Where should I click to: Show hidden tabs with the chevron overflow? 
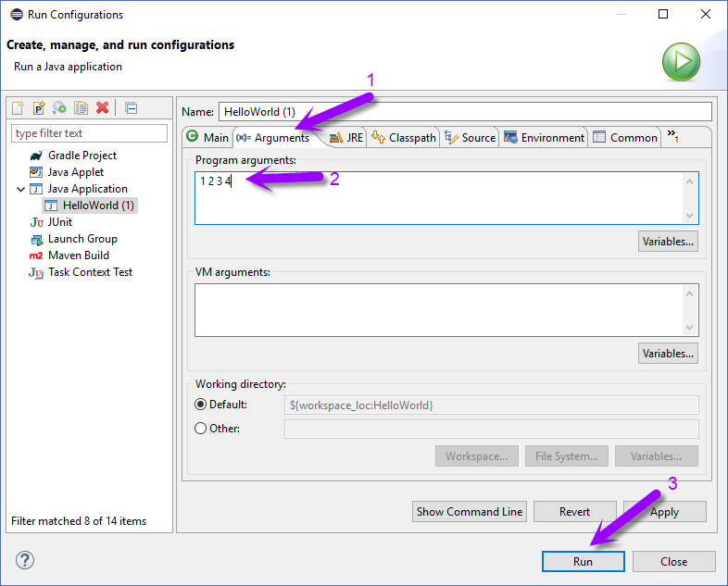[x=673, y=136]
